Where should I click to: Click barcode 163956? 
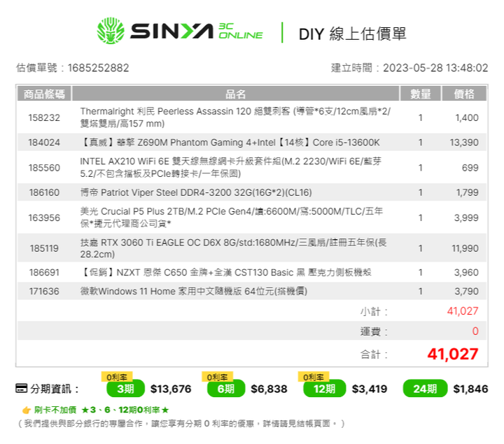[44, 217]
